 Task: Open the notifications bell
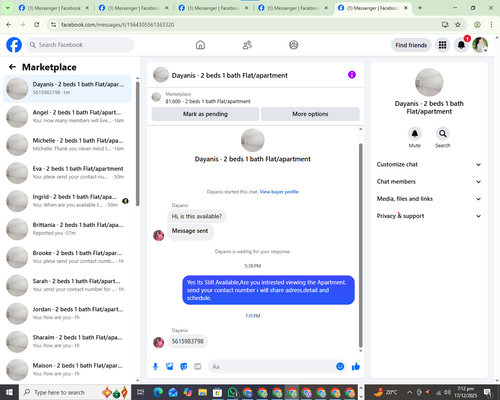pyautogui.click(x=461, y=45)
